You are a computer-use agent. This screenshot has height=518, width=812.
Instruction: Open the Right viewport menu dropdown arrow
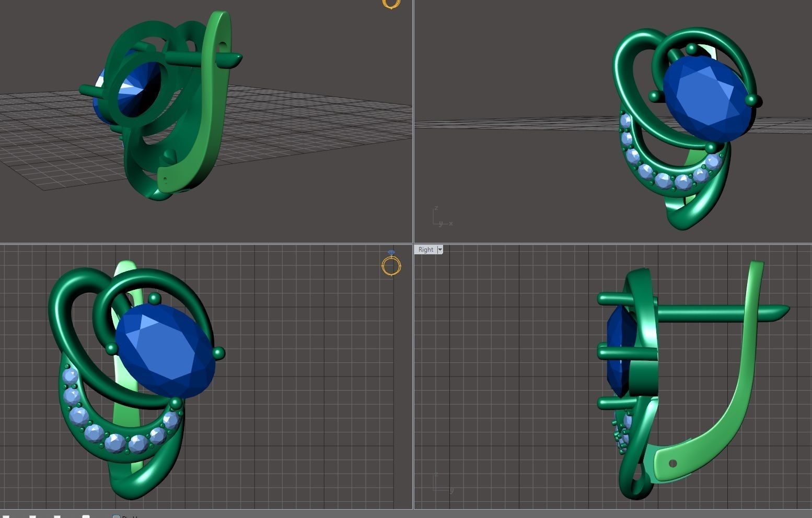pyautogui.click(x=440, y=250)
